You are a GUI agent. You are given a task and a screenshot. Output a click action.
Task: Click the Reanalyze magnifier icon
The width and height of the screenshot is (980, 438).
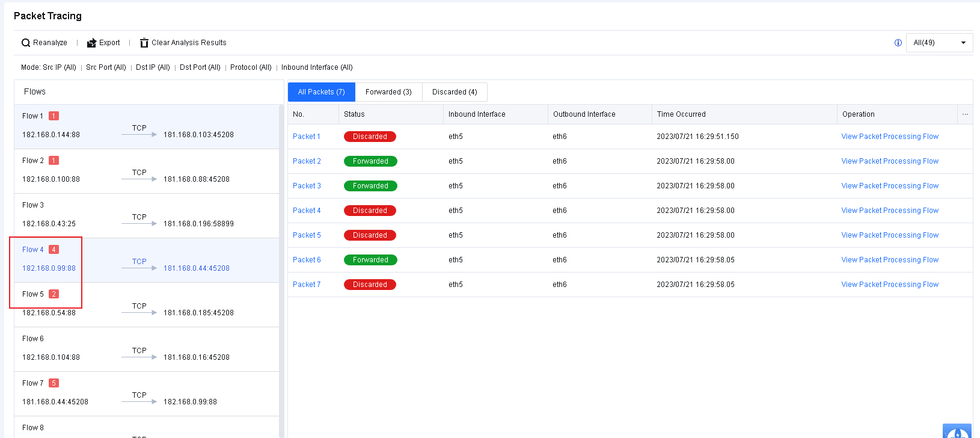(x=26, y=43)
